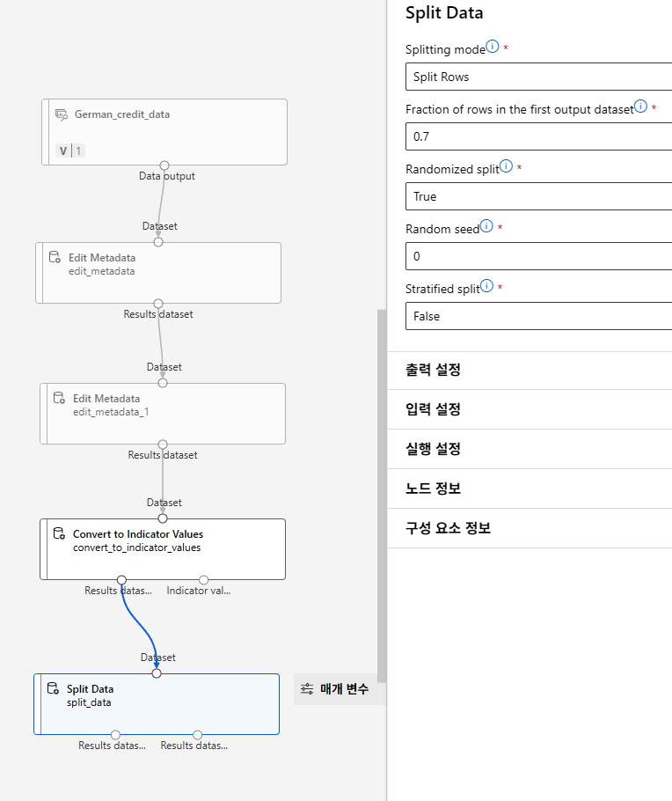Click the Dataset input port of edit_metadata_1
Viewport: 672px width, 801px height.
coord(163,383)
